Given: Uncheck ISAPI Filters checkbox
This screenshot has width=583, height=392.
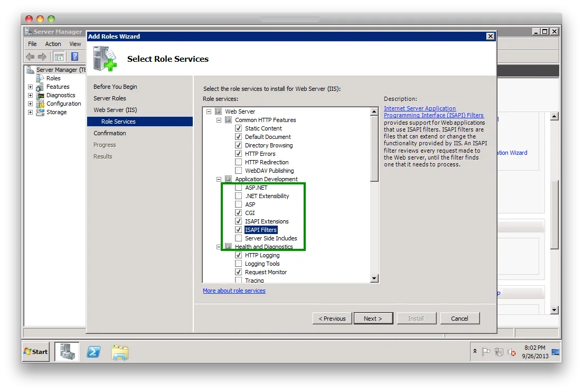Looking at the screenshot, I should click(x=239, y=230).
